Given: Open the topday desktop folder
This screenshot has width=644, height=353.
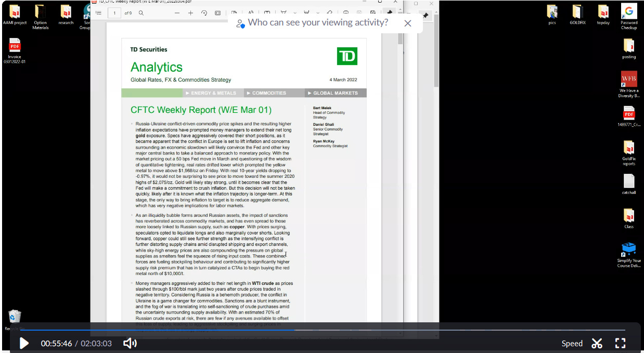Looking at the screenshot, I should point(603,16).
